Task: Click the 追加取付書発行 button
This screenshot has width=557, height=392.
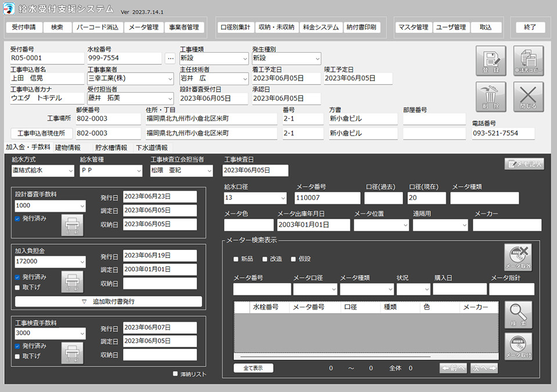Action: pyautogui.click(x=108, y=302)
